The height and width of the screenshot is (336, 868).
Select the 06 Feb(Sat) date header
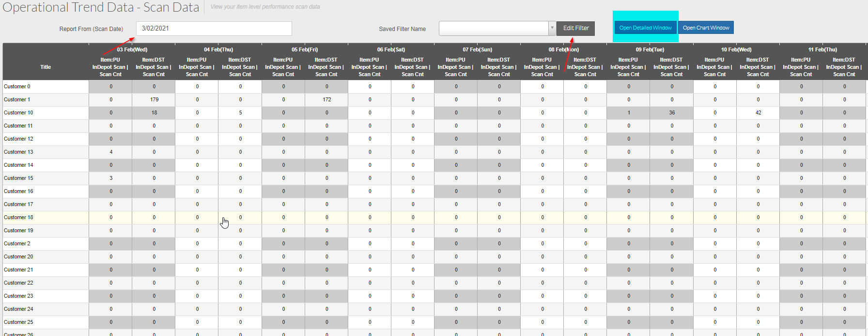pos(391,49)
